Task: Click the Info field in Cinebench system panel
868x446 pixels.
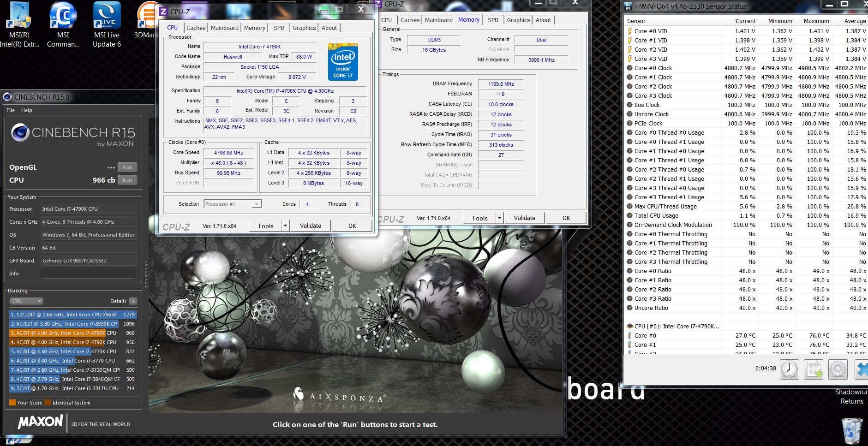Action: (x=89, y=274)
